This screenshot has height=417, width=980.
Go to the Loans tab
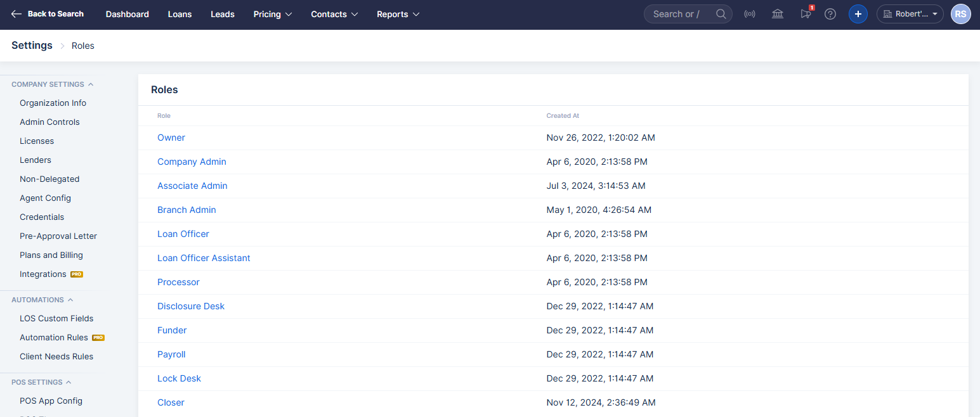[180, 14]
